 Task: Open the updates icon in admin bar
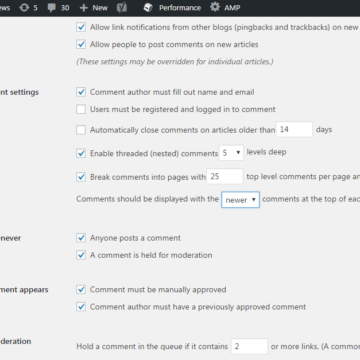coord(24,8)
